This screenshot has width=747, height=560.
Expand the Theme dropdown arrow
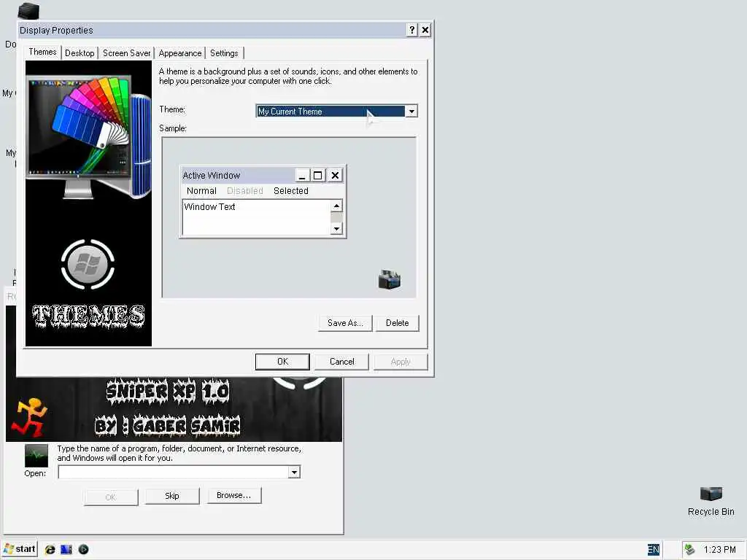pos(411,112)
